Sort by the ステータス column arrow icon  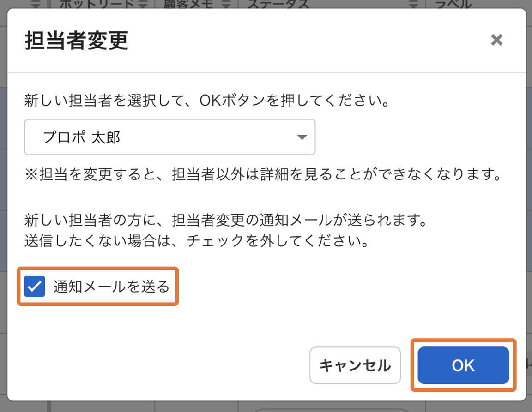click(413, 4)
